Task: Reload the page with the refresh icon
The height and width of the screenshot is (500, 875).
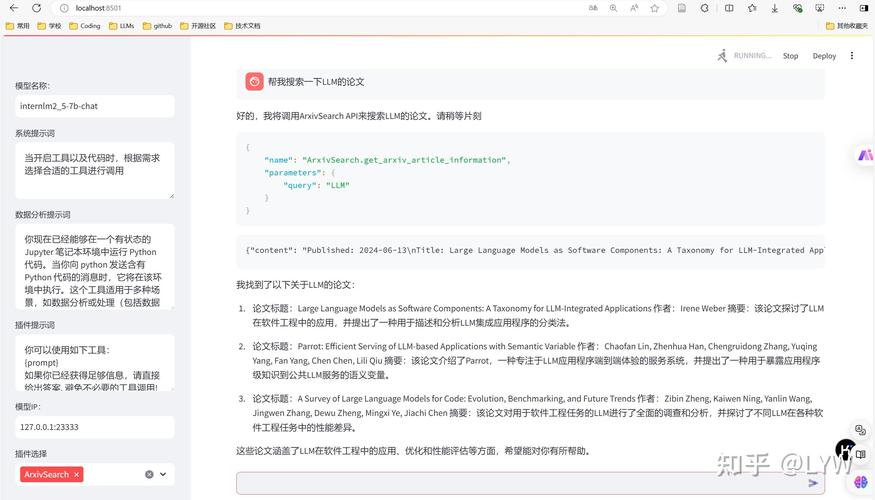Action: click(x=36, y=8)
